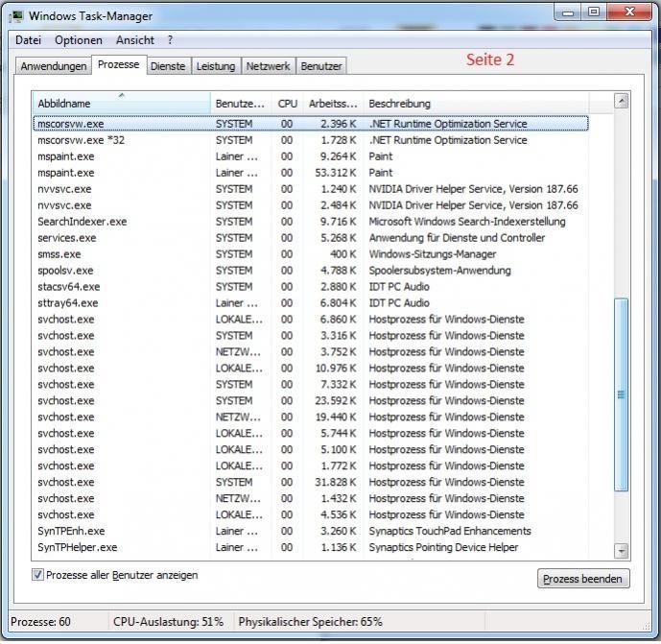Open the Leistung tab

point(216,66)
